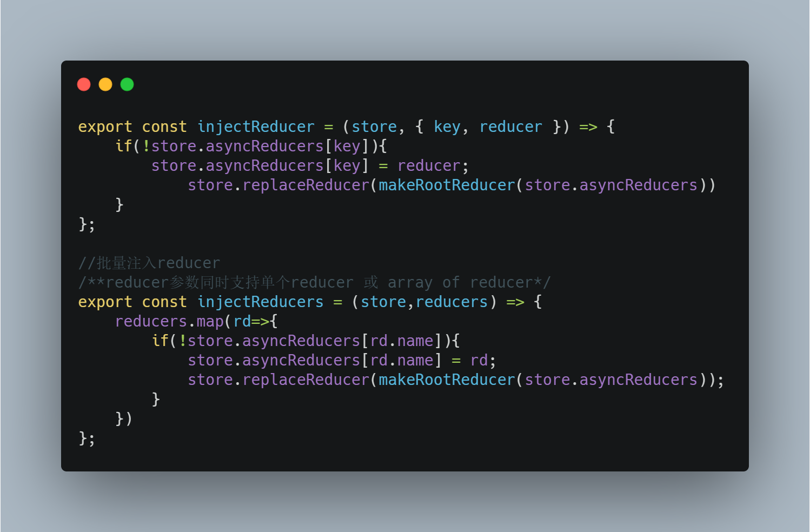Click the reducers parameter in injectReducers signature
Image resolution: width=810 pixels, height=532 pixels.
[452, 302]
